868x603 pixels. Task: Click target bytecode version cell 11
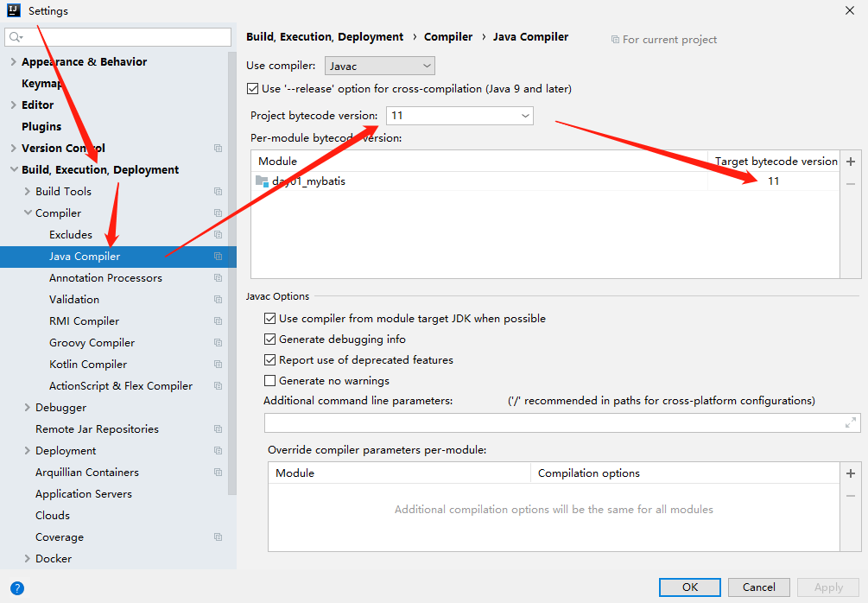tap(773, 181)
